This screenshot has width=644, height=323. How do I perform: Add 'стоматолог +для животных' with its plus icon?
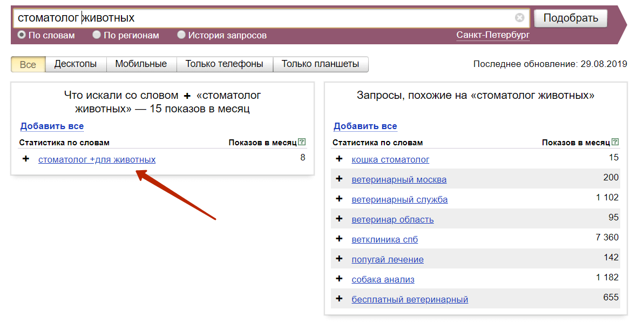[x=26, y=159]
